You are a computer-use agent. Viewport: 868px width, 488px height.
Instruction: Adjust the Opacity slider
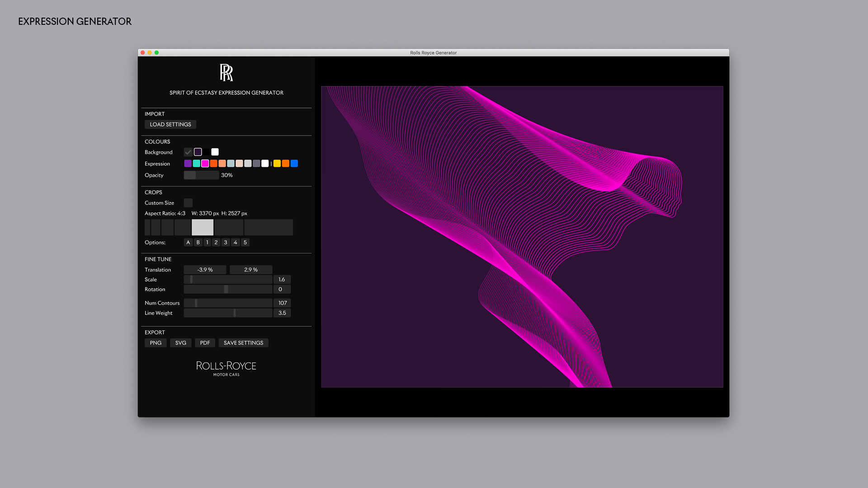(x=201, y=175)
